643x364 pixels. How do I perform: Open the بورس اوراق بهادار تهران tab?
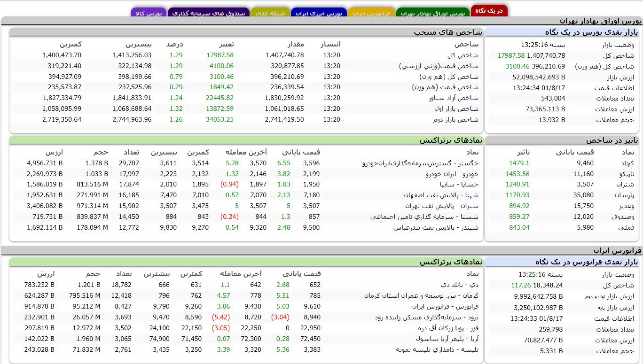(x=432, y=13)
